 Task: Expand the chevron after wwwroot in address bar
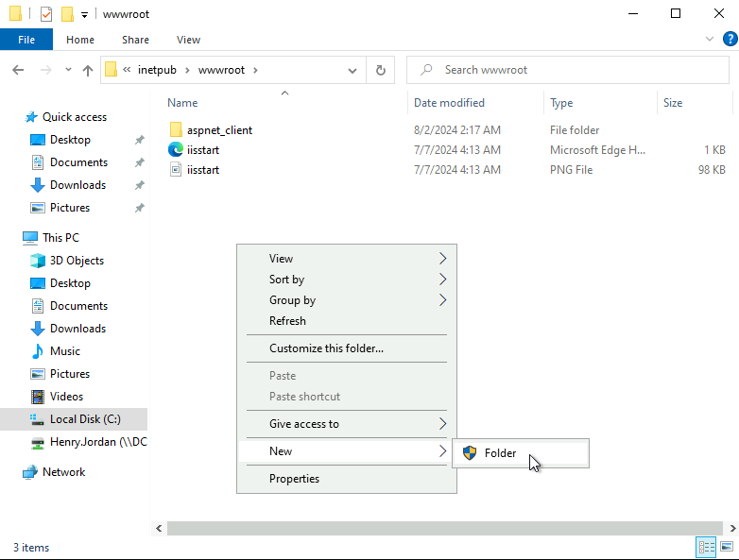pos(255,70)
